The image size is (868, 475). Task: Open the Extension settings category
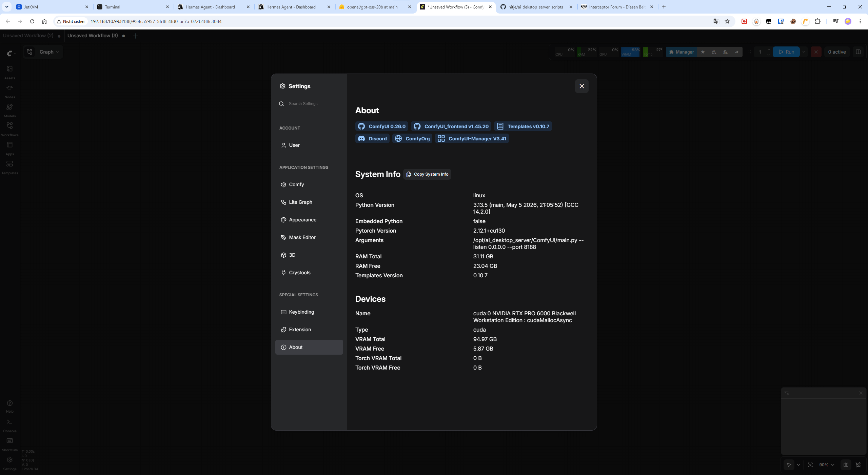pos(309,330)
